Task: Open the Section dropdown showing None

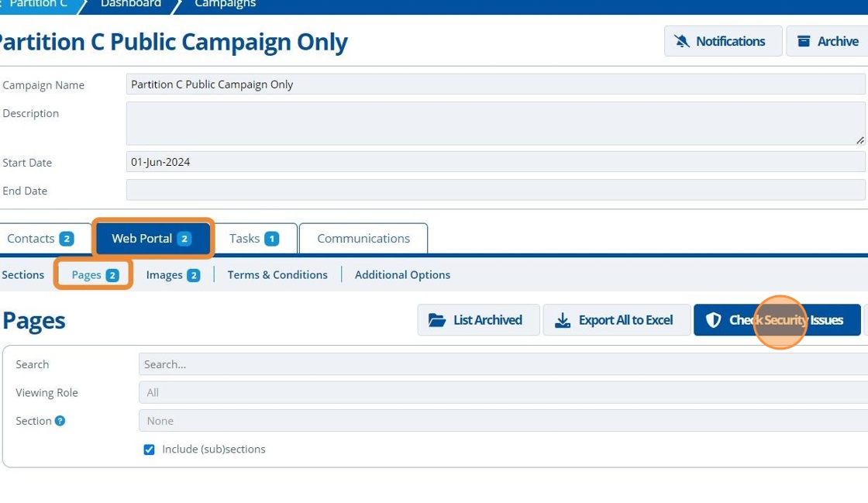Action: 502,421
